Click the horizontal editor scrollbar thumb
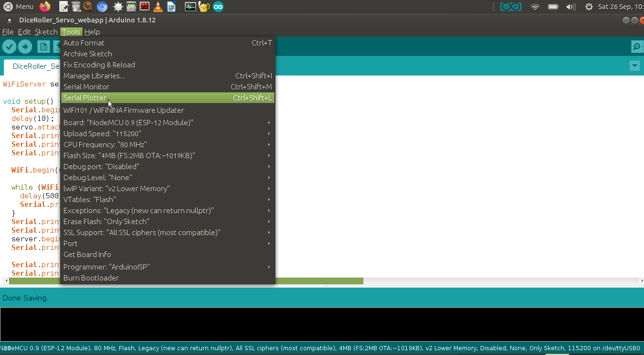Viewport: 644px width, 355px height. [186, 281]
